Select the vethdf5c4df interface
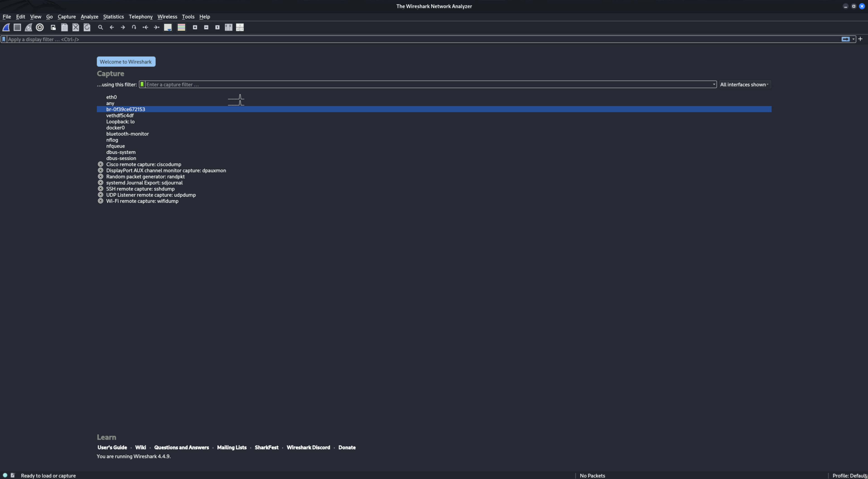 click(434, 115)
